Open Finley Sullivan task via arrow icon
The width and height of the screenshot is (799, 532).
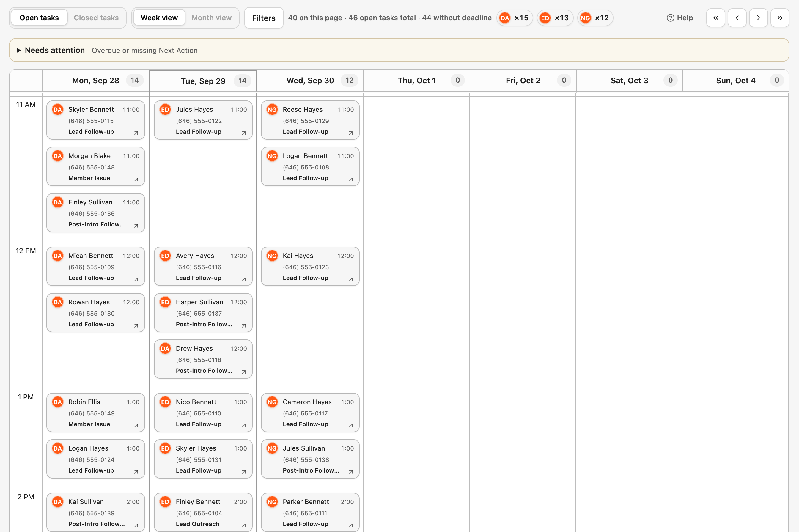[136, 226]
